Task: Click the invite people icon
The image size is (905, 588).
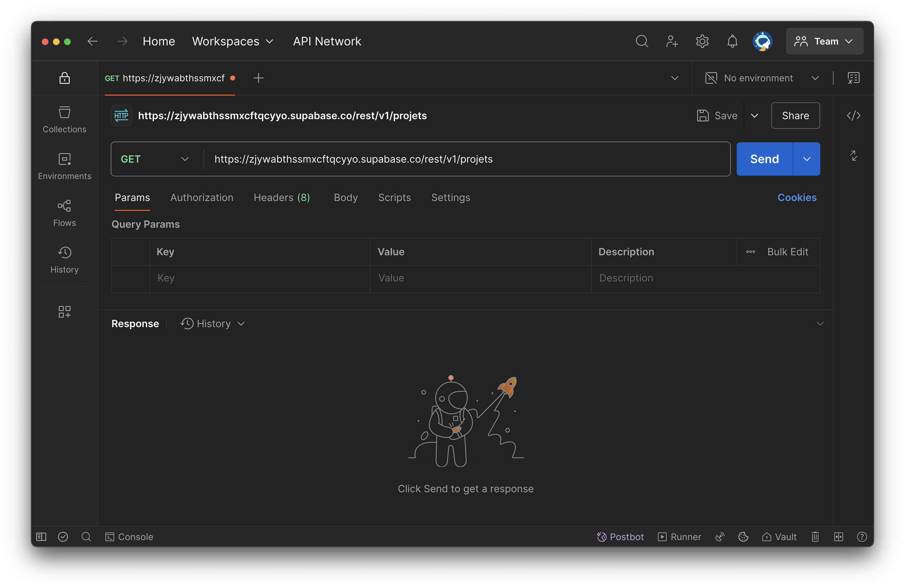Action: [x=672, y=41]
